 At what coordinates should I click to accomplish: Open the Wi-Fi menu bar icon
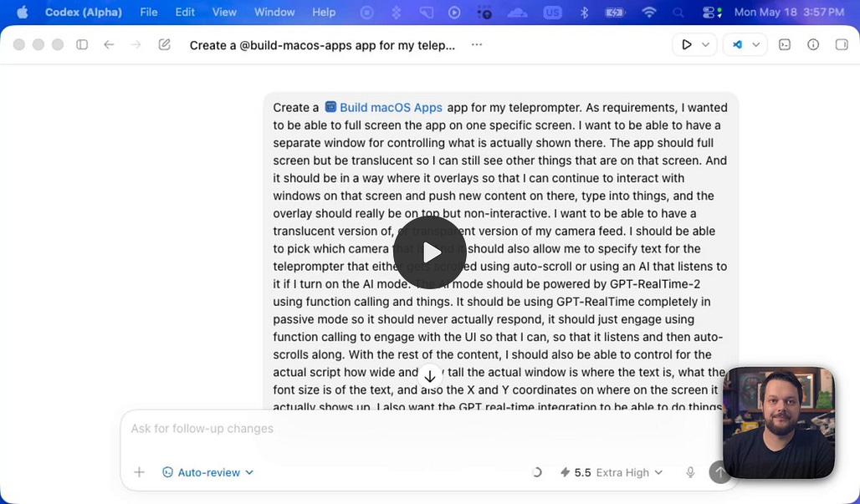649,12
